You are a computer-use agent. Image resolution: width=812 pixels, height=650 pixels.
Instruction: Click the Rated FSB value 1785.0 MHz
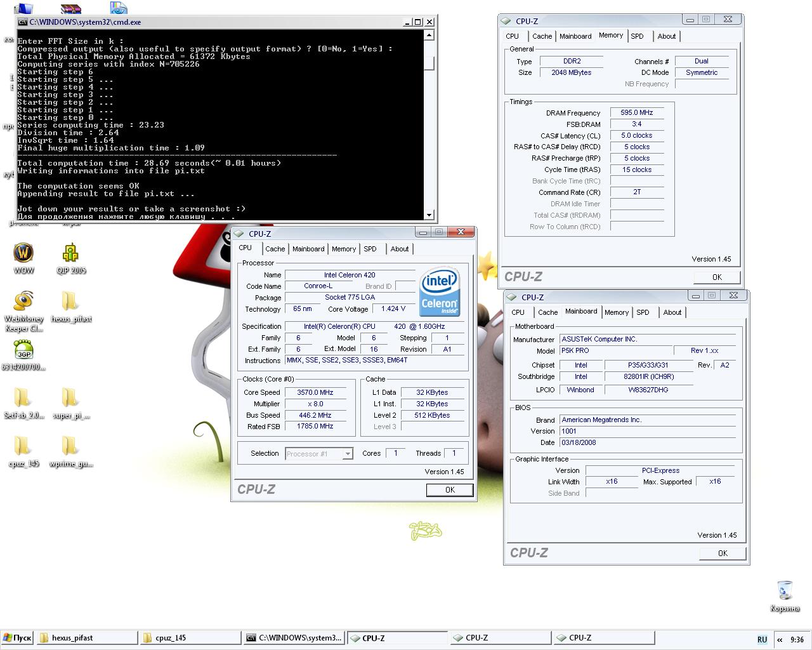[315, 427]
